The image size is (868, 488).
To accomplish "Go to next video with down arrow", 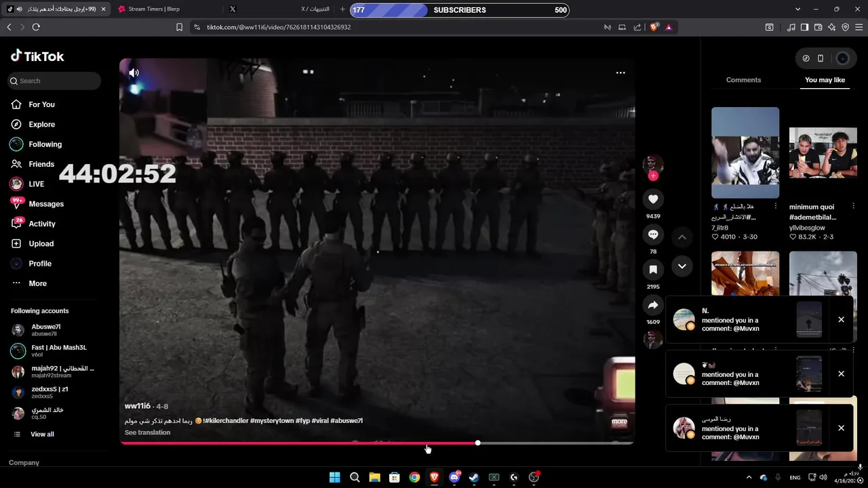I will tap(682, 266).
